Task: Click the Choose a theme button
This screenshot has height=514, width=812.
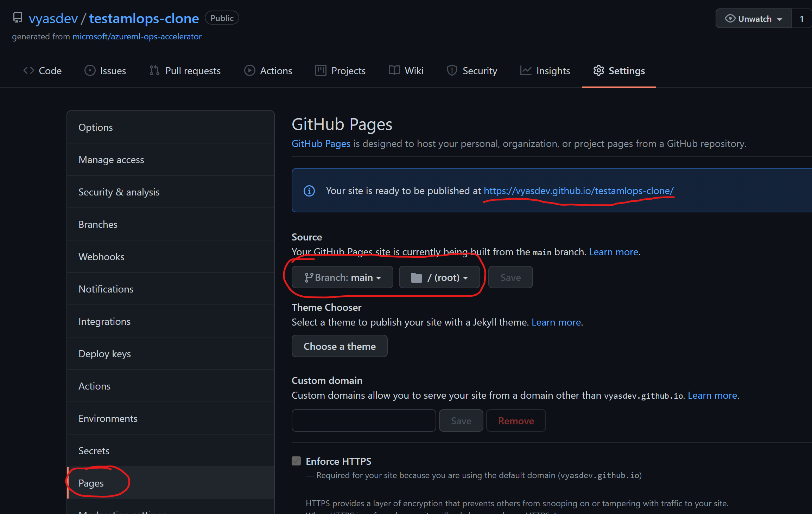Action: pyautogui.click(x=340, y=346)
